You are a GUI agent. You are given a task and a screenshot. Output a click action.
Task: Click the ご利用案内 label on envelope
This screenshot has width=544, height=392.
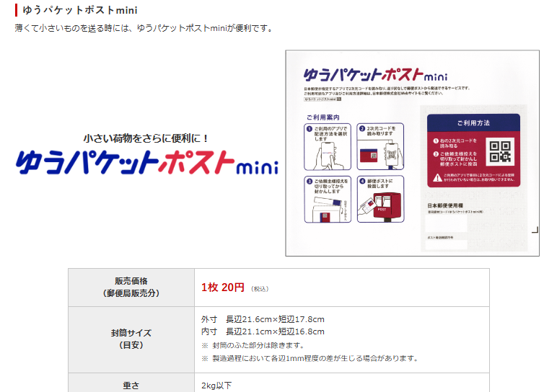point(323,117)
